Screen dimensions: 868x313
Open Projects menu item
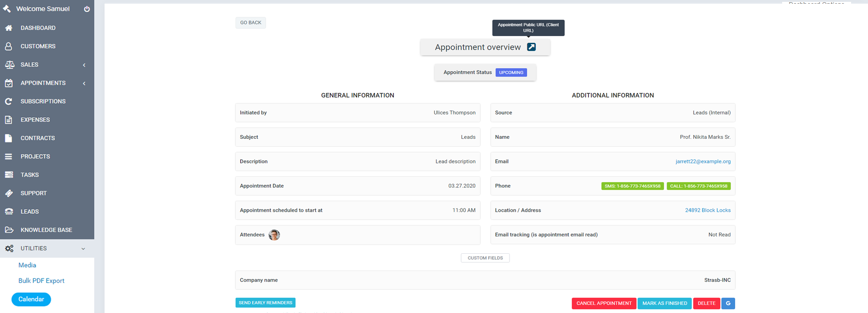[x=35, y=156]
